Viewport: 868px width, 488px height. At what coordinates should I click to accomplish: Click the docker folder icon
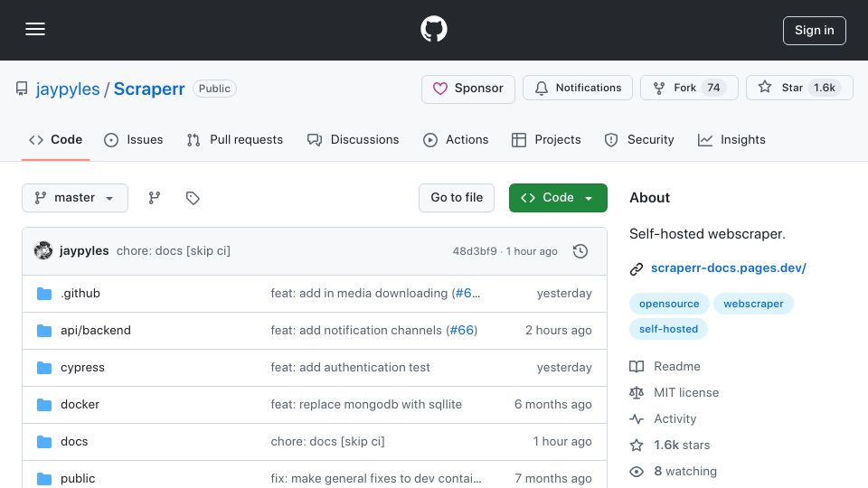click(44, 405)
